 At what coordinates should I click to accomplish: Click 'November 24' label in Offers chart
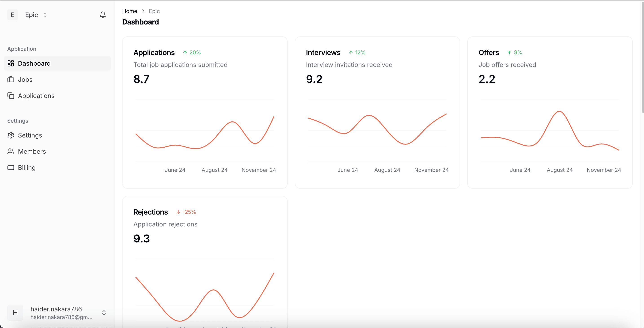pyautogui.click(x=604, y=170)
